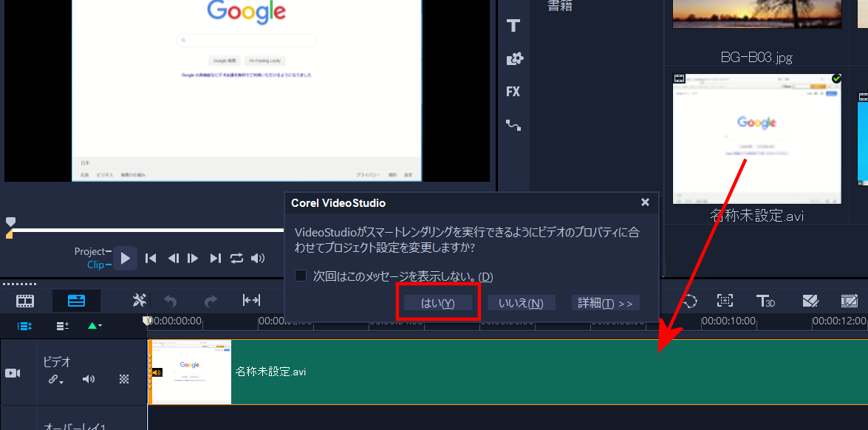
Task: Open the 3D Title editor
Action: click(x=765, y=301)
